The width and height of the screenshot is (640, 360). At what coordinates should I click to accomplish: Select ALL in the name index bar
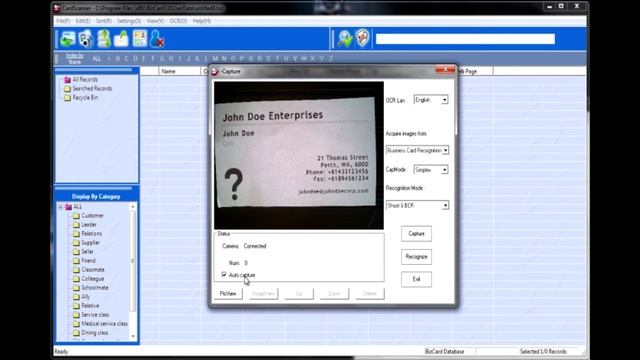[96, 59]
